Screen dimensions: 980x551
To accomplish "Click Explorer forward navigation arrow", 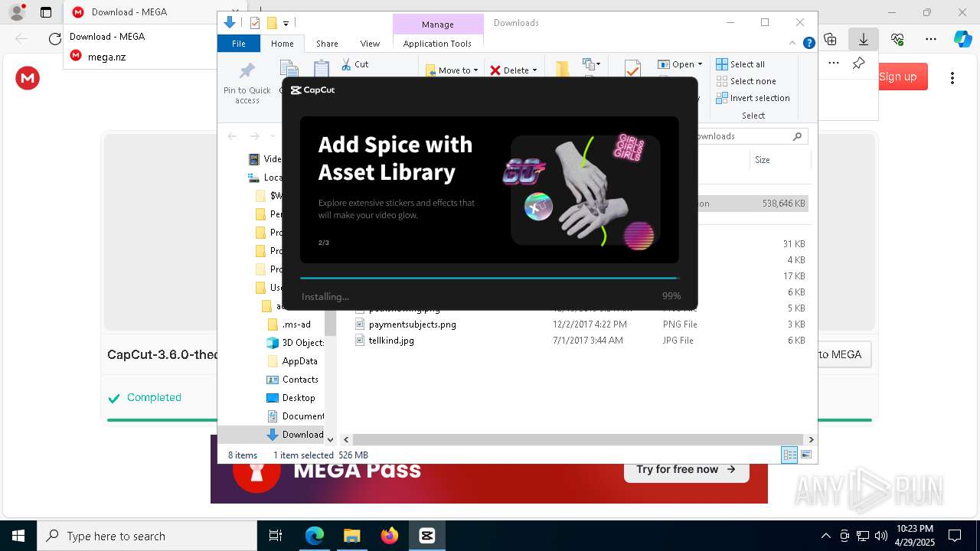I will click(x=254, y=136).
